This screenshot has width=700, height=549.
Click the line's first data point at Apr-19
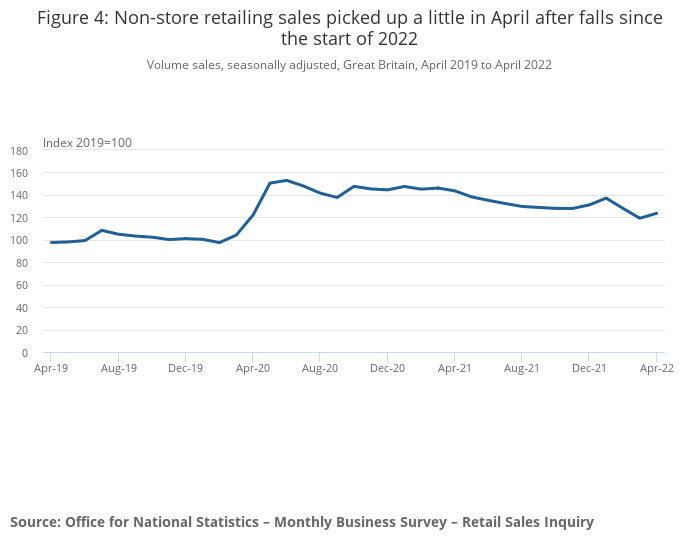coord(51,242)
